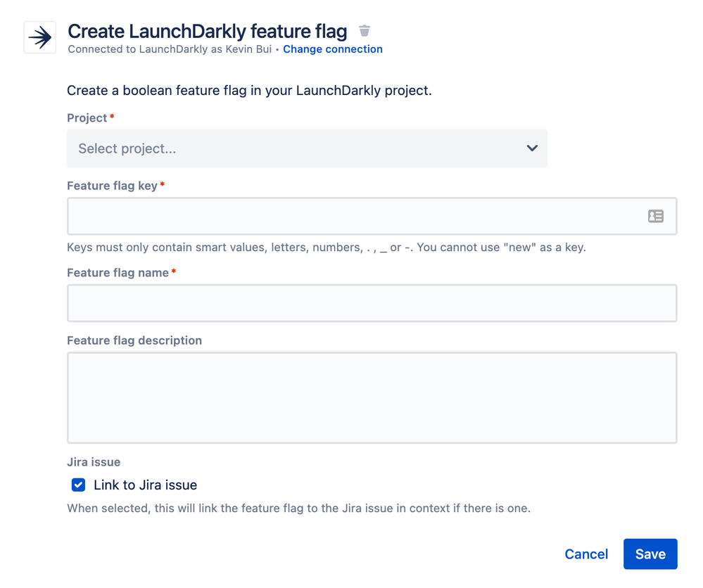Click the "Create LaunchDarkly feature flag" heading

207,32
